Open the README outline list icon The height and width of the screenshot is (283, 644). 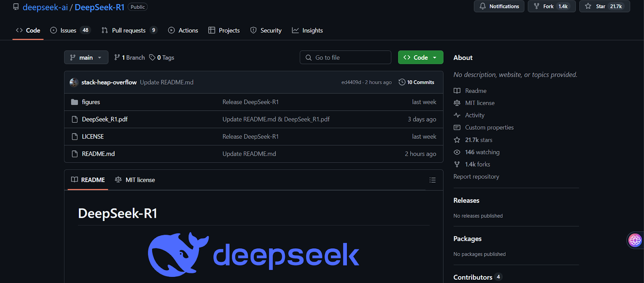(433, 180)
